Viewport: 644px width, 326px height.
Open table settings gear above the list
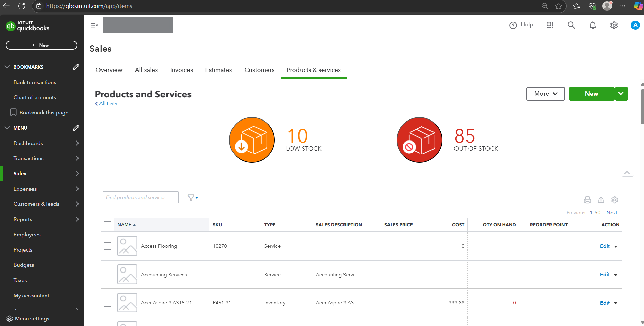tap(615, 200)
